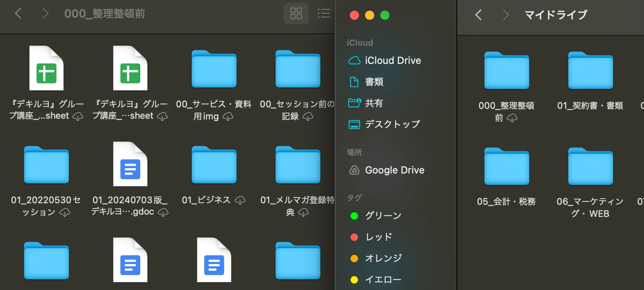Click cloud download icon beside 00_セッション前の記録

pos(308,116)
